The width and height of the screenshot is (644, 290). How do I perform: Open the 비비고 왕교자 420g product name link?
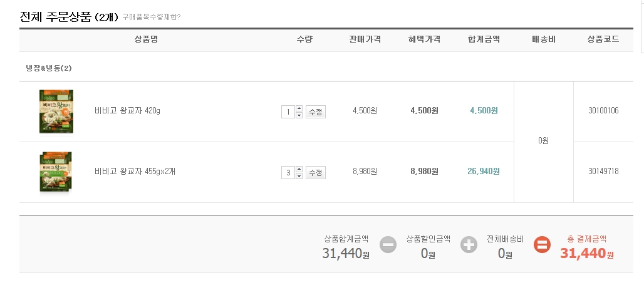click(127, 111)
